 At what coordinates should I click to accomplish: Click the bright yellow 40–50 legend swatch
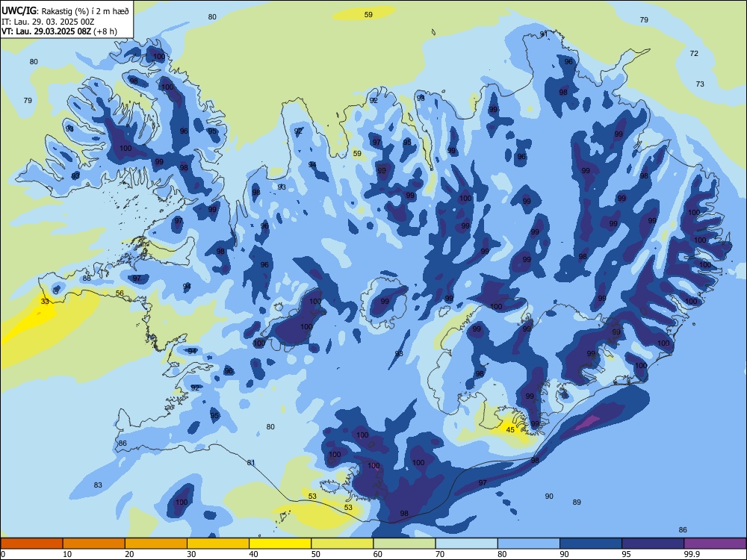[x=280, y=544]
